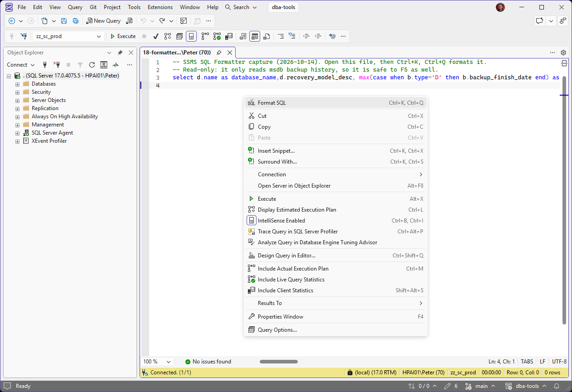Click the Navigate Backward arrow icon
This screenshot has height=392, width=572.
click(12, 21)
